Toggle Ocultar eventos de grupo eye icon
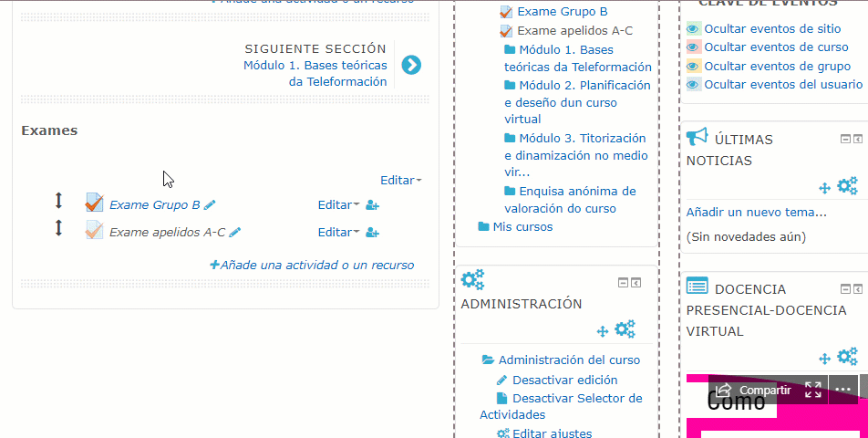Screen dimensions: 868x438 [x=693, y=66]
